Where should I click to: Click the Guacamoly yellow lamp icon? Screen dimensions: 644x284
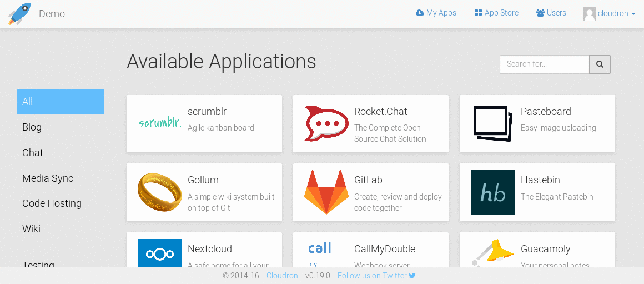pos(493,253)
